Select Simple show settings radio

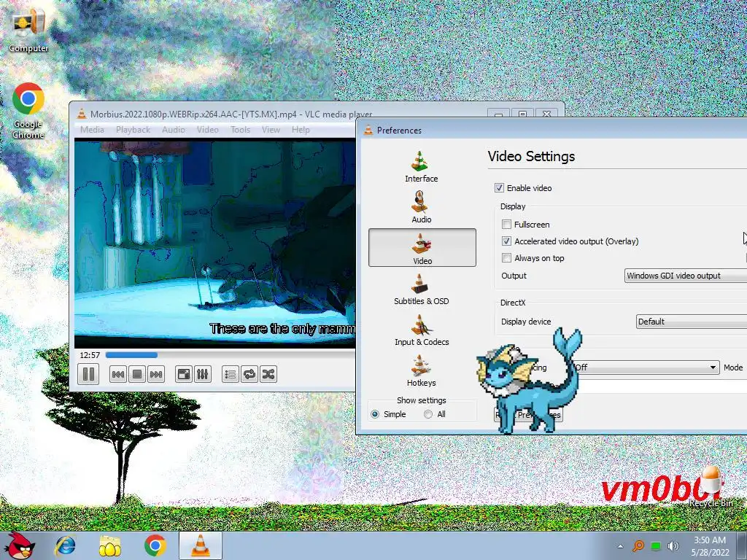pos(375,414)
